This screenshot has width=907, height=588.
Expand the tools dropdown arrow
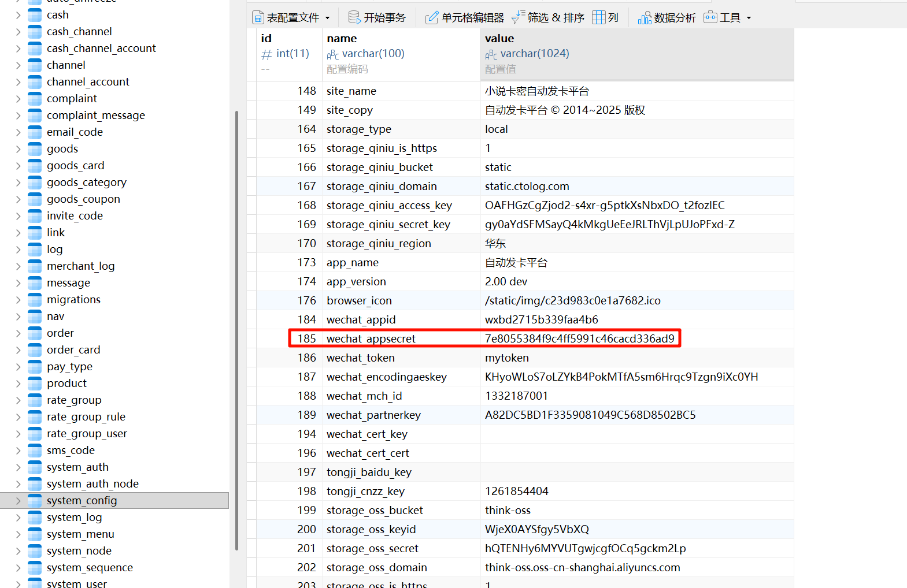749,18
